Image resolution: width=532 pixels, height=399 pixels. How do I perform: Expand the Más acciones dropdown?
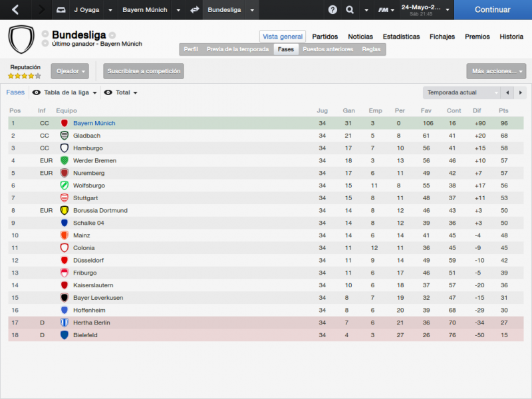coord(496,71)
